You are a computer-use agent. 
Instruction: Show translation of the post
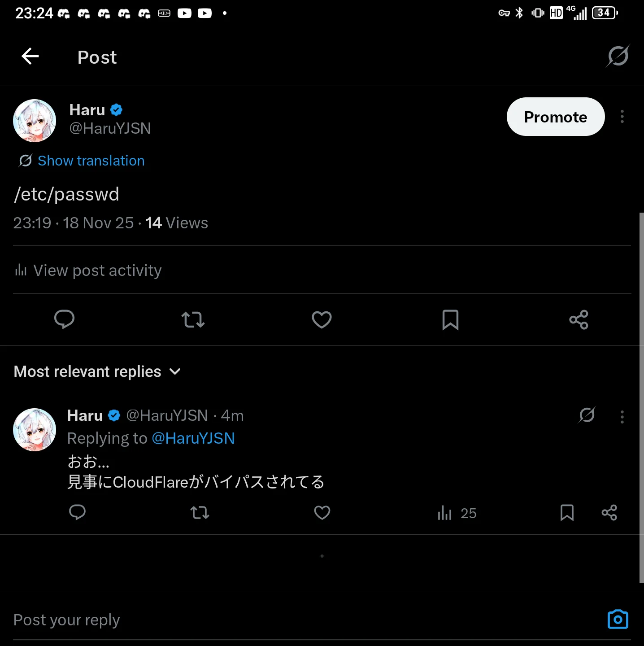pos(91,161)
